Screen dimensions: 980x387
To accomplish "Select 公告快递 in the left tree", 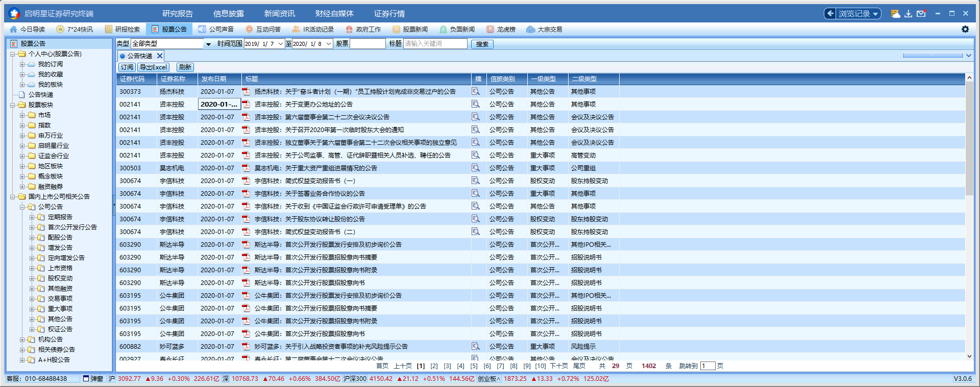I will pos(41,95).
